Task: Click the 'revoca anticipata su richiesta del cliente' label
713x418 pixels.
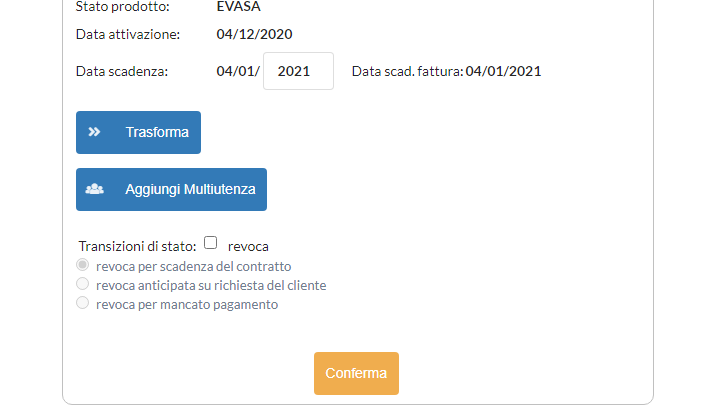Action: [211, 286]
